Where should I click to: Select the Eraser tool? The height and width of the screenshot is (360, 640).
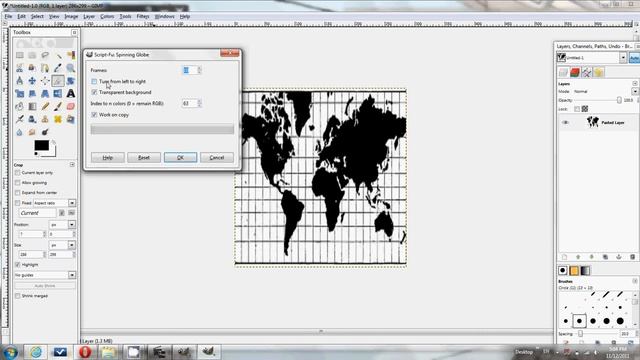tap(71, 107)
